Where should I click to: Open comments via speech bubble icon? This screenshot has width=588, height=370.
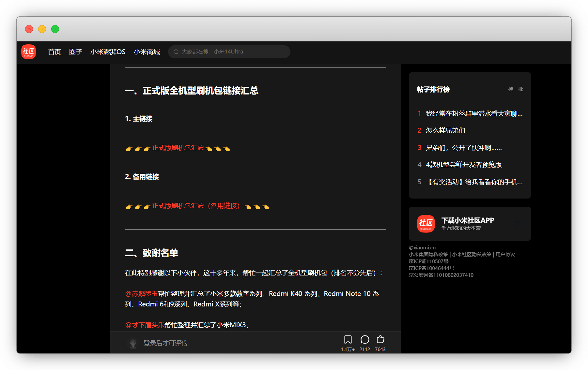coord(365,340)
